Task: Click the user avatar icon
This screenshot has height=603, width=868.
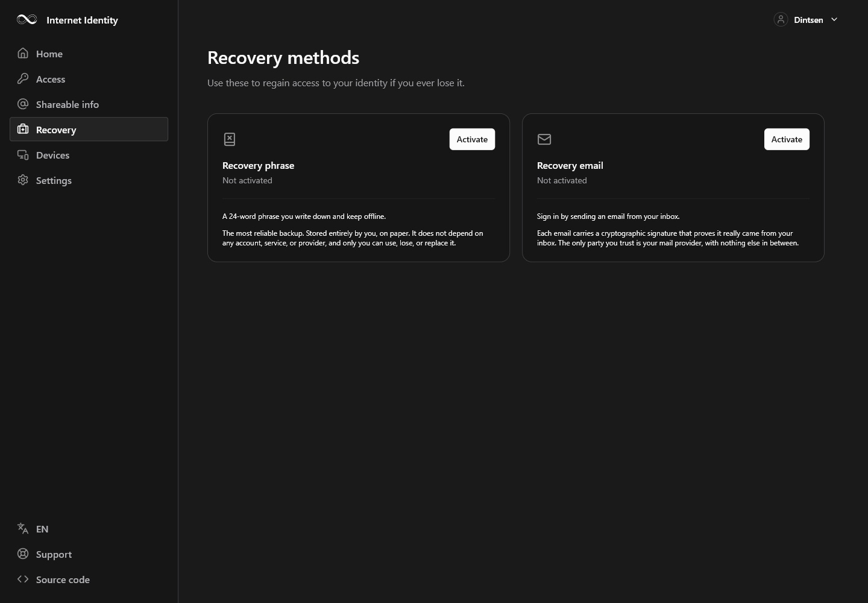Action: (x=781, y=19)
